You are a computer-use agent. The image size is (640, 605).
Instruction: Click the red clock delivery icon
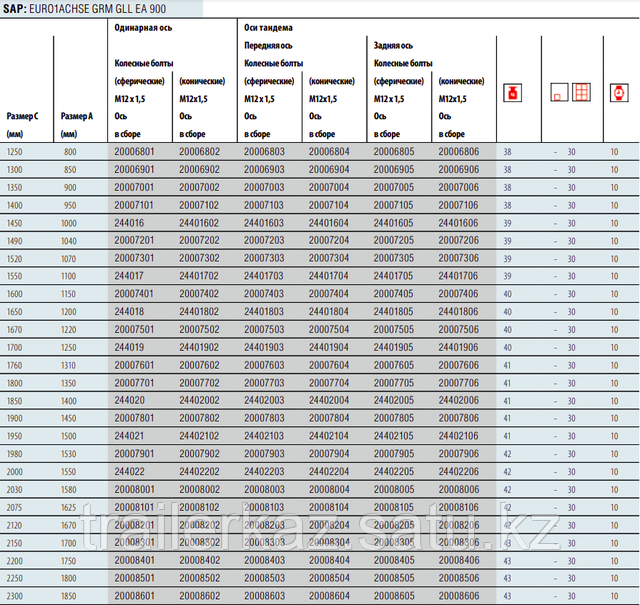619,93
